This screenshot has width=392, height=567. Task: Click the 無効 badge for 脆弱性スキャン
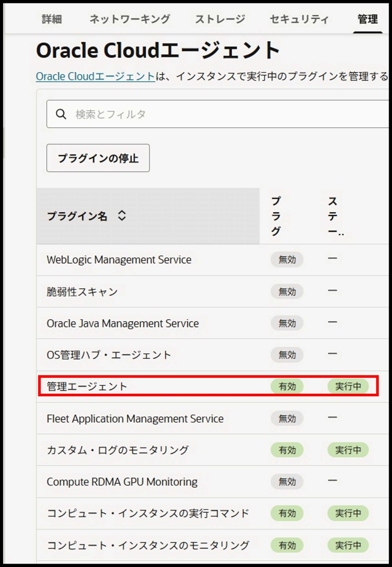tap(287, 292)
